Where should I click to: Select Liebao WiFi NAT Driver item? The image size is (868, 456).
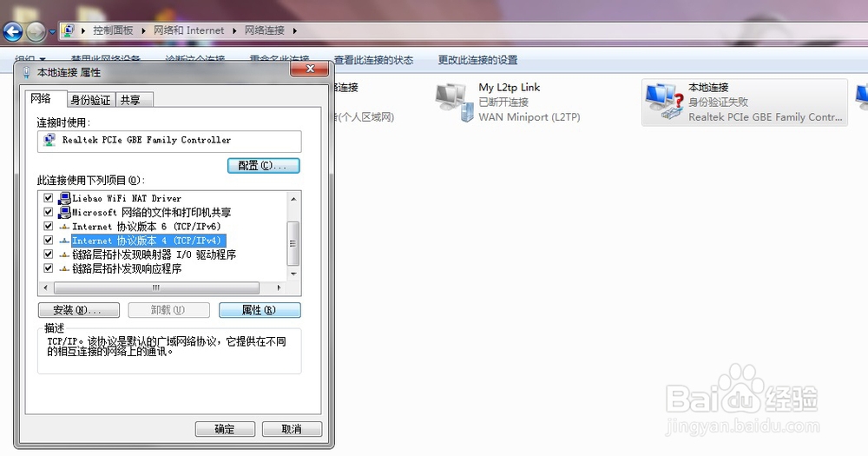pos(127,198)
